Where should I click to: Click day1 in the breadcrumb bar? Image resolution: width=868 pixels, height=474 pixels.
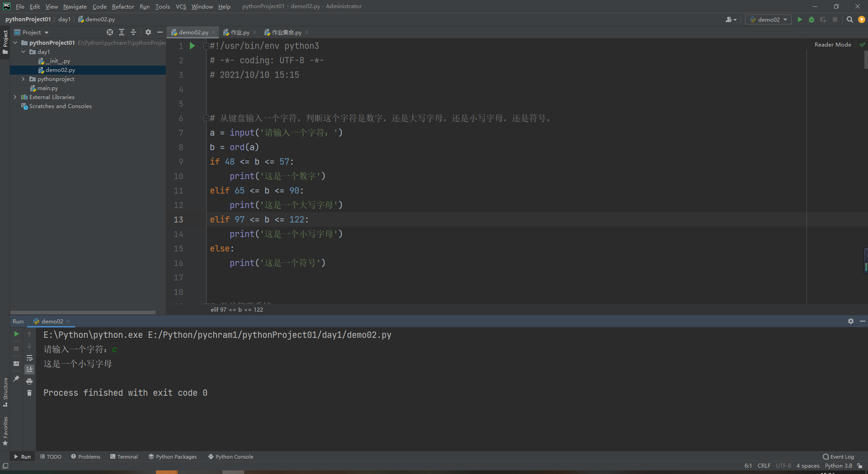point(64,19)
